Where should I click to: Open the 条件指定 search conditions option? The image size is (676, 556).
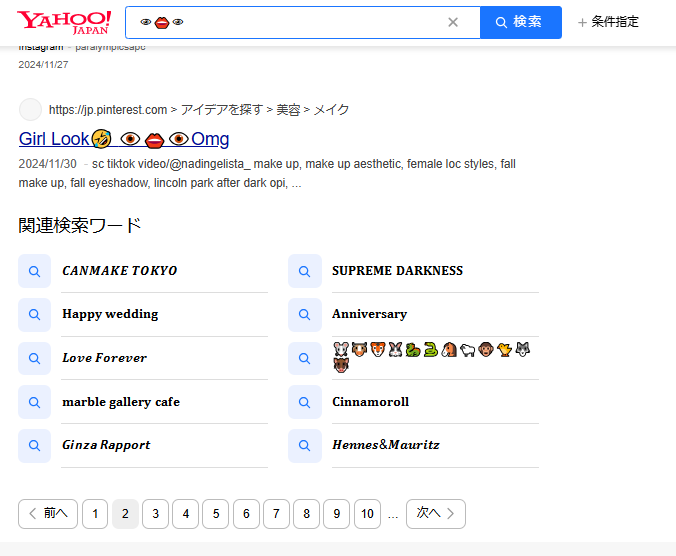point(608,22)
